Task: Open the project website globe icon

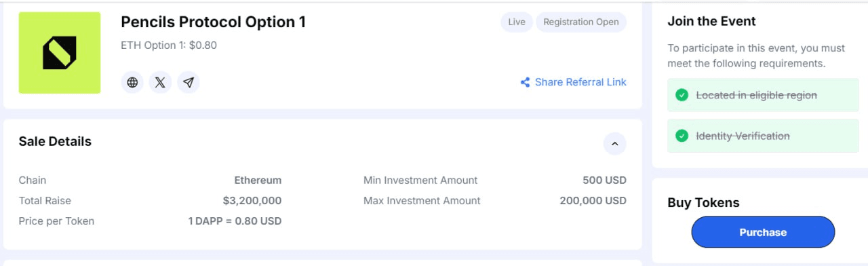Action: click(132, 83)
